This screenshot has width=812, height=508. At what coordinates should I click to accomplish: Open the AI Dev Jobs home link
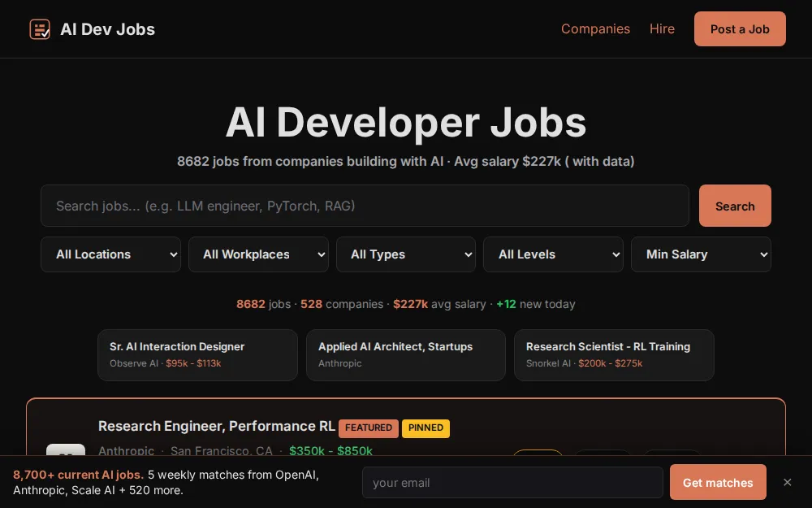(93, 29)
